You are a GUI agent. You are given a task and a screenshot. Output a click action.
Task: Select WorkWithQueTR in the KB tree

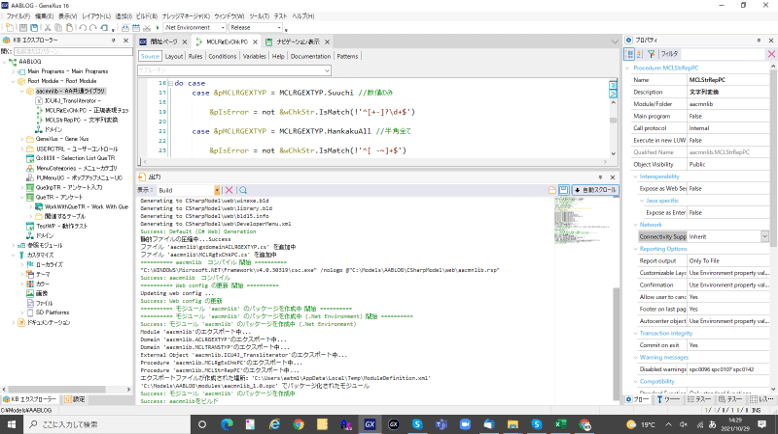point(86,207)
